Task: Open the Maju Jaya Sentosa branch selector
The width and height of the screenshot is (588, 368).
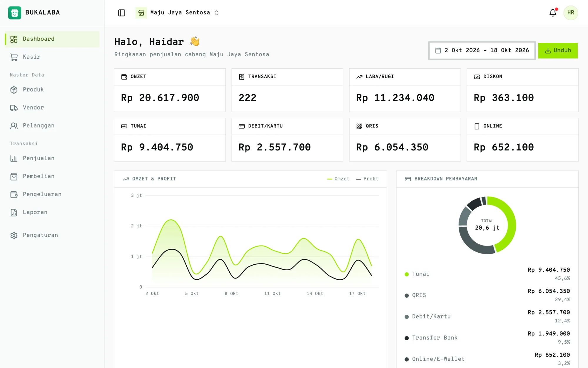Action: tap(177, 13)
